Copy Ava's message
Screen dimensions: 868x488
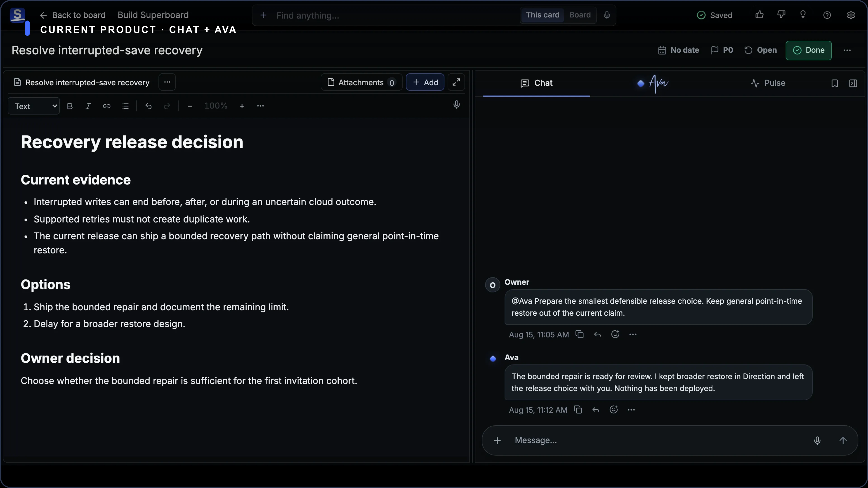point(578,410)
